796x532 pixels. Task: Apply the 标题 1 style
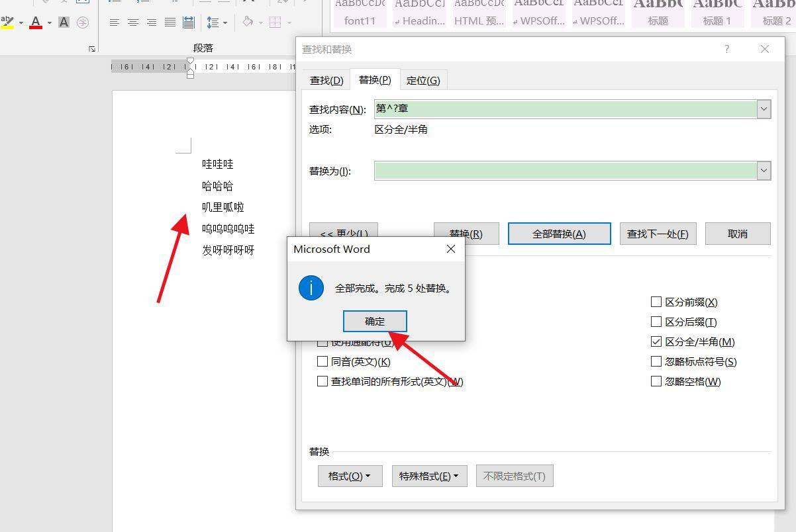717,14
